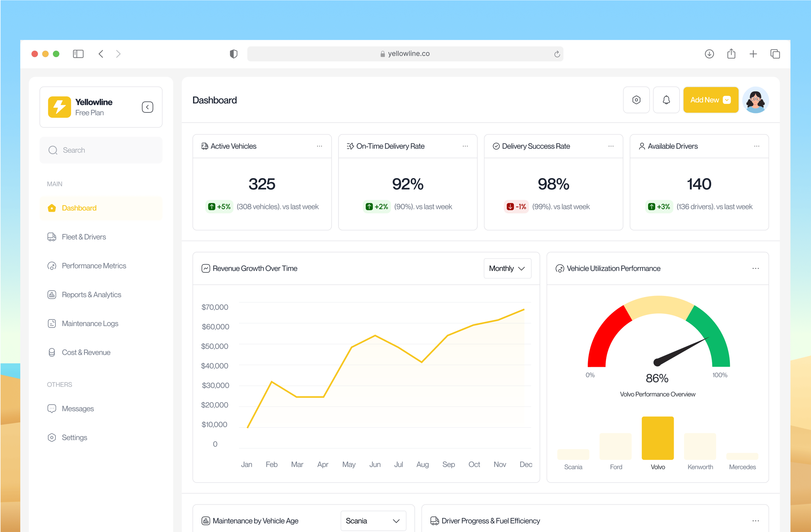This screenshot has width=811, height=532.
Task: Click the +3% change badge
Action: tap(659, 207)
